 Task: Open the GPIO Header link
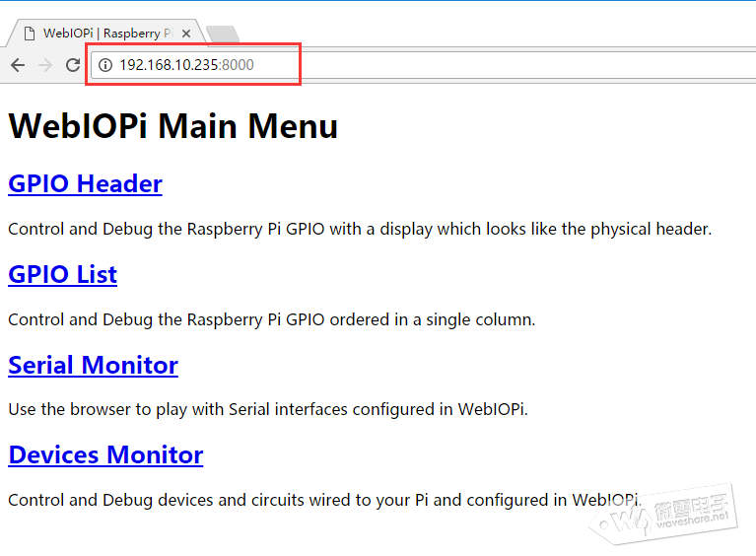pos(85,184)
